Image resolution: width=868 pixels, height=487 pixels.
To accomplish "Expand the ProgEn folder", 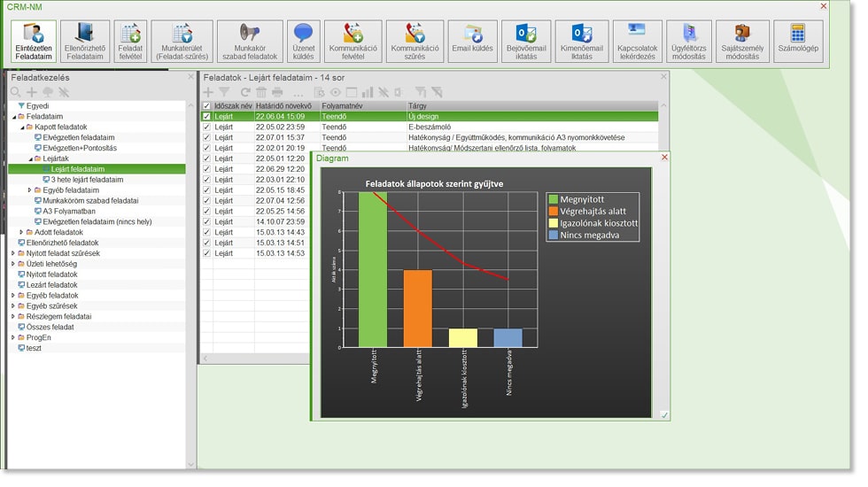I will 13,337.
